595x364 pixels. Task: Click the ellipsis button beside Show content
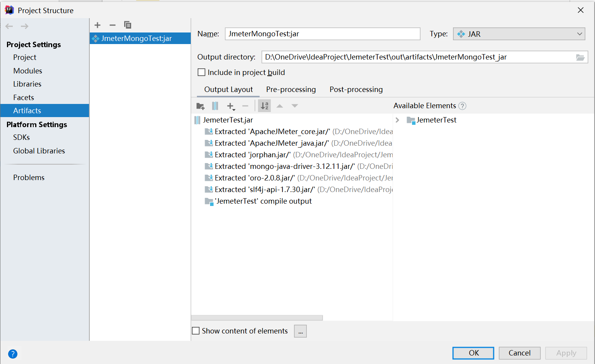click(x=300, y=331)
